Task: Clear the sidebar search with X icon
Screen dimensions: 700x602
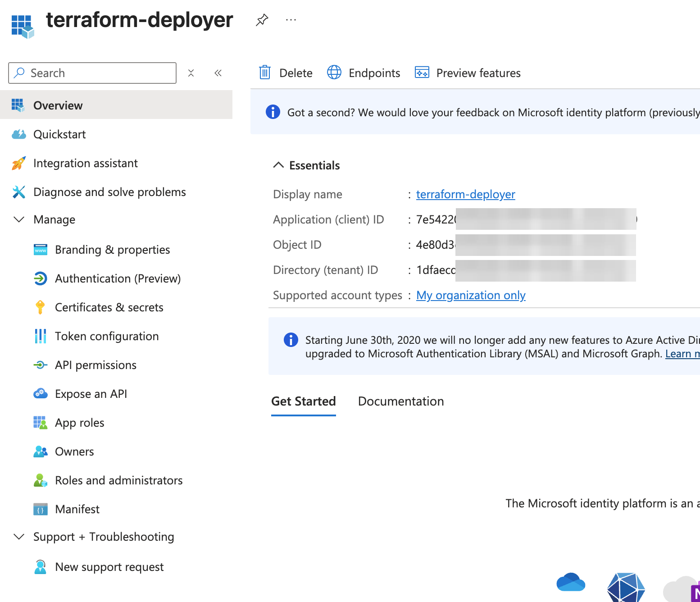Action: click(x=191, y=73)
